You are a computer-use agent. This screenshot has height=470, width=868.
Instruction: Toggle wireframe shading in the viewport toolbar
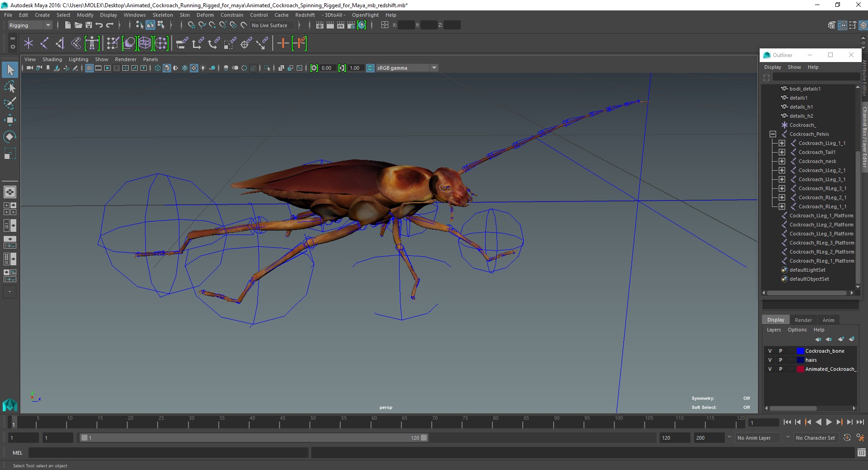coord(158,68)
